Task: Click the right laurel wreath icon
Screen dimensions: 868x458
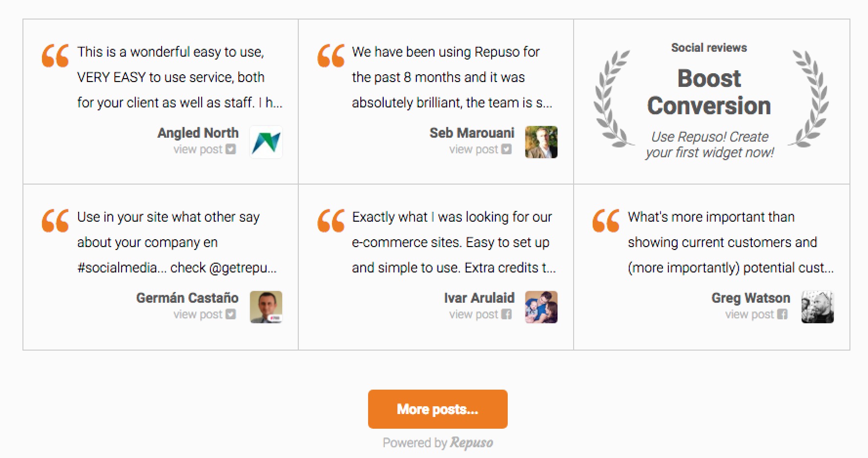Action: [809, 99]
